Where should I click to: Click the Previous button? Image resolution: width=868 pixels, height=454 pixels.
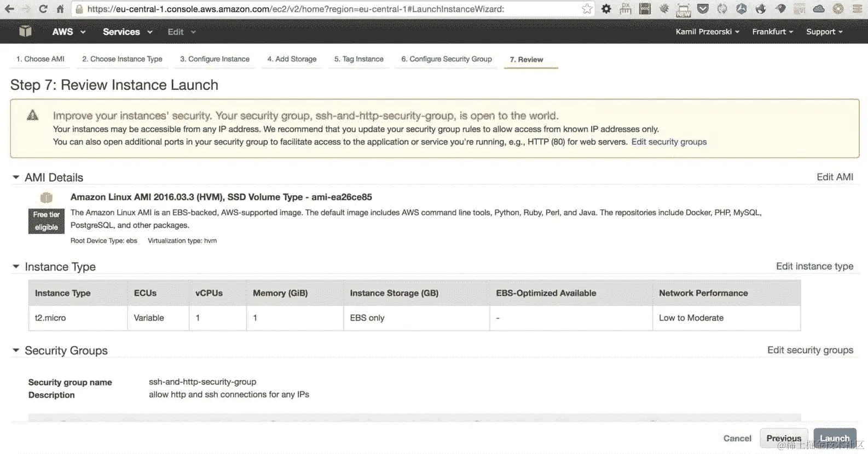coord(784,438)
